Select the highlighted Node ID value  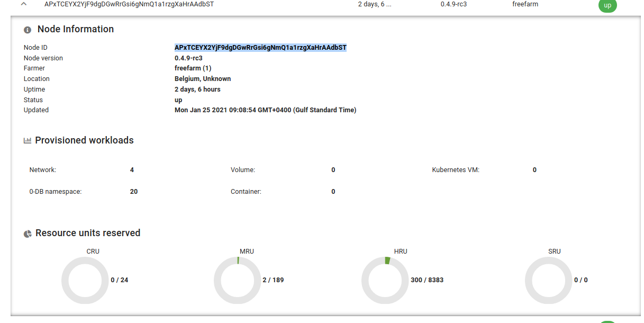point(260,48)
